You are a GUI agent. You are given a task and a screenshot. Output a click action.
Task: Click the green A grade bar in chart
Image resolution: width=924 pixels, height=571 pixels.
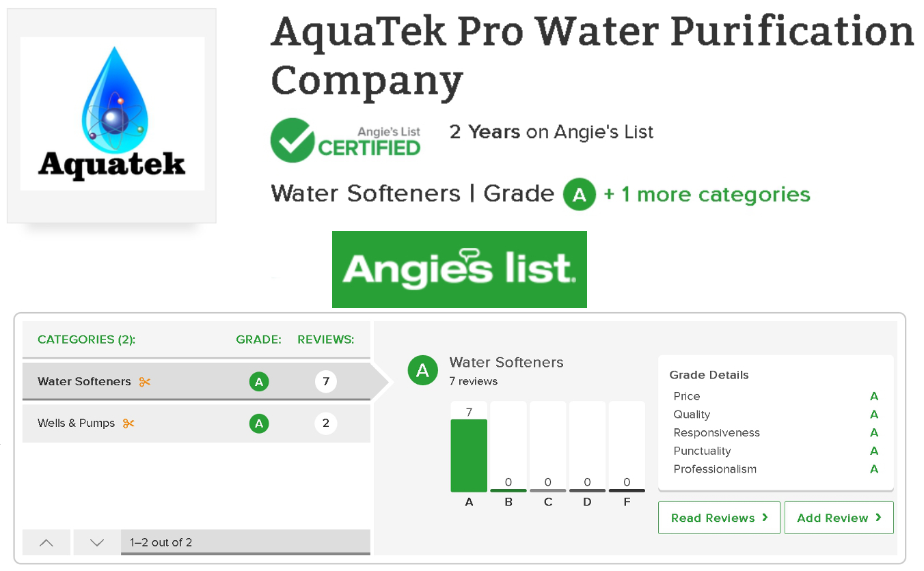pos(469,456)
